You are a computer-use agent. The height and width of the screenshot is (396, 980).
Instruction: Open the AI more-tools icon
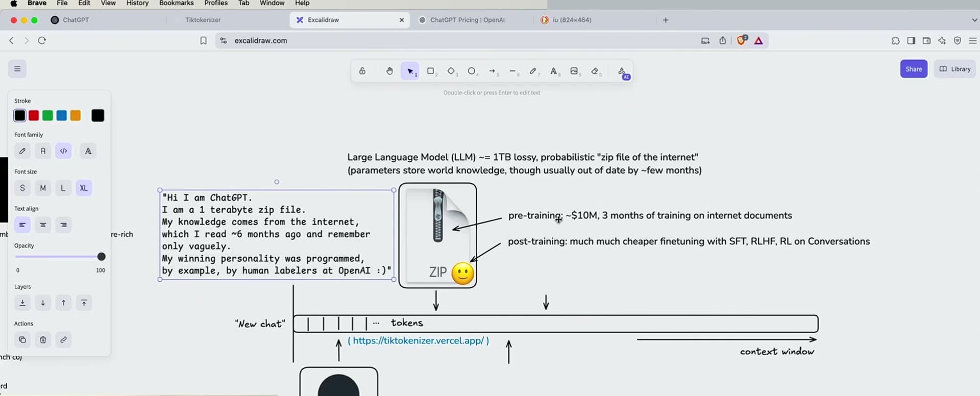tap(622, 72)
